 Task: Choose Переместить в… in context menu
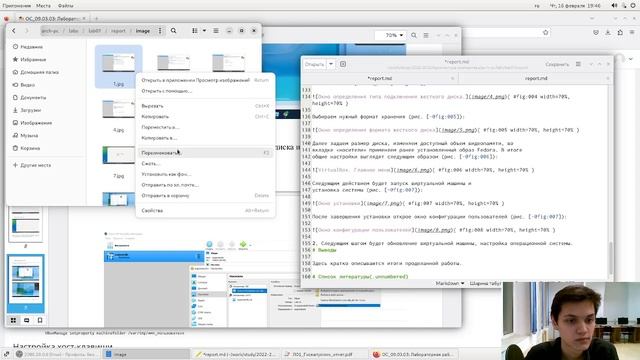(x=205, y=127)
